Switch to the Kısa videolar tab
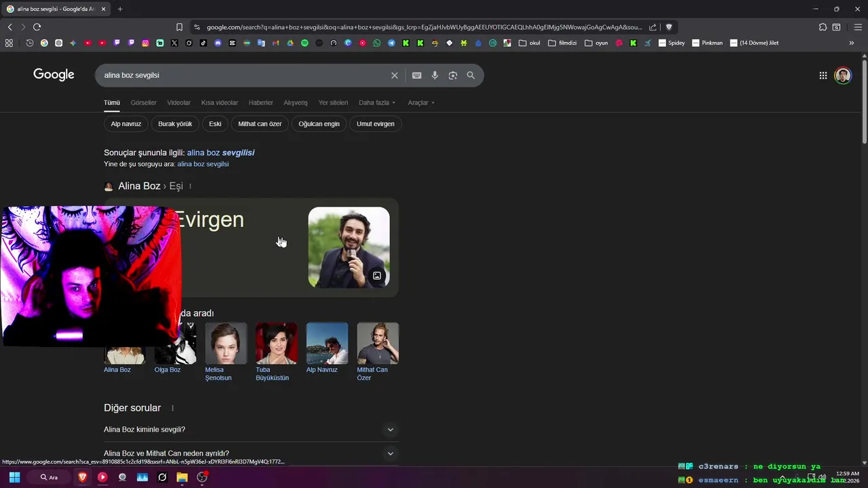This screenshot has height=488, width=868. pos(220,102)
